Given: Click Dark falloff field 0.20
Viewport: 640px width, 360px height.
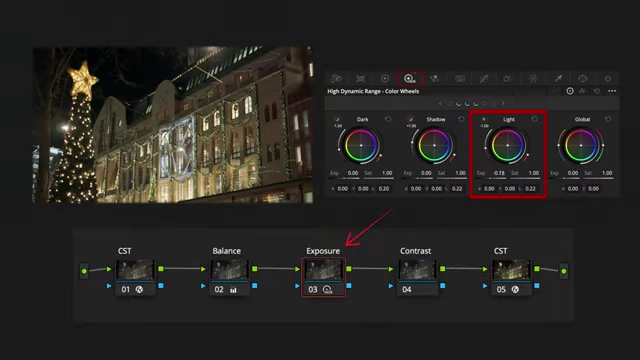Looking at the screenshot, I should coord(384,189).
